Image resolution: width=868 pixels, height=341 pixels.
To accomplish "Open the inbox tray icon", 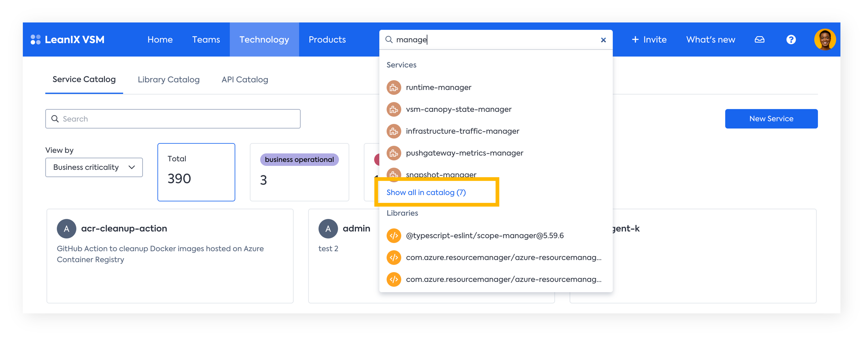I will tap(759, 39).
